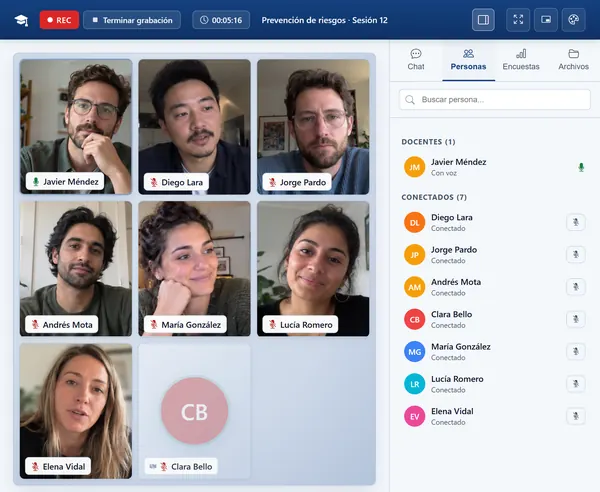This screenshot has width=600, height=492.
Task: Select Lucía Romero's video tile
Action: coord(313,269)
